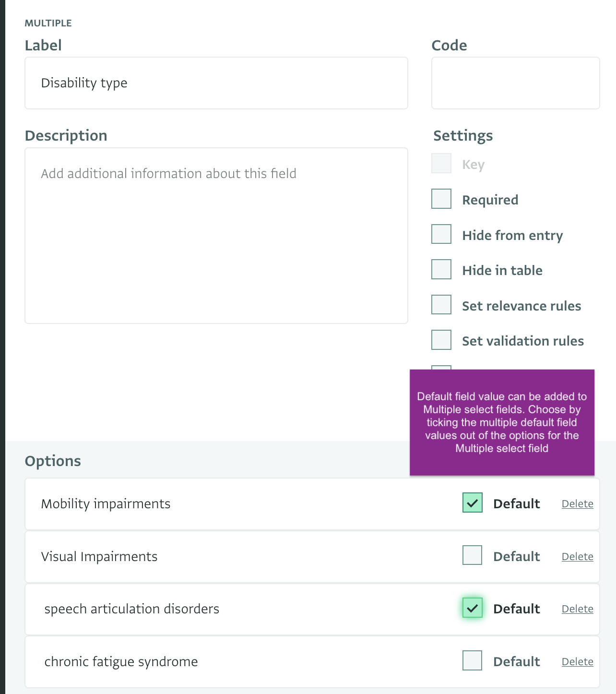Click the Options section heading
This screenshot has width=616, height=694.
pyautogui.click(x=53, y=461)
